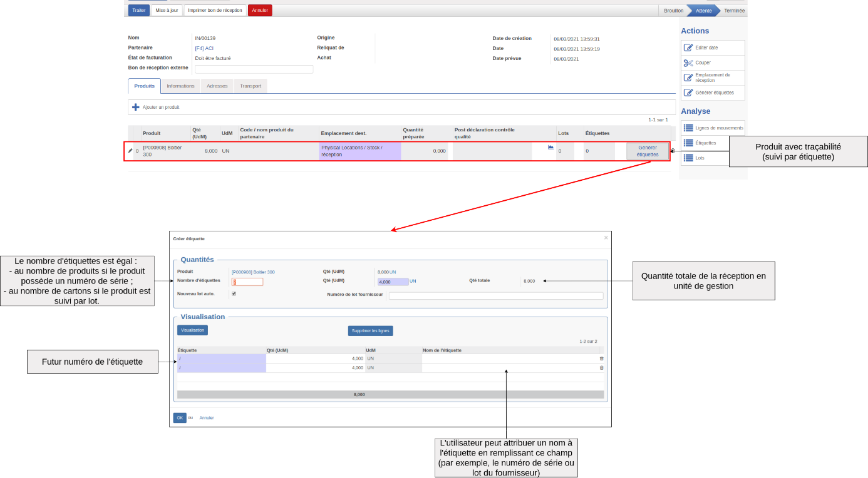Image resolution: width=868 pixels, height=478 pixels.
Task: Open the [P000908] Boitier 300 link in dialog
Action: (253, 272)
